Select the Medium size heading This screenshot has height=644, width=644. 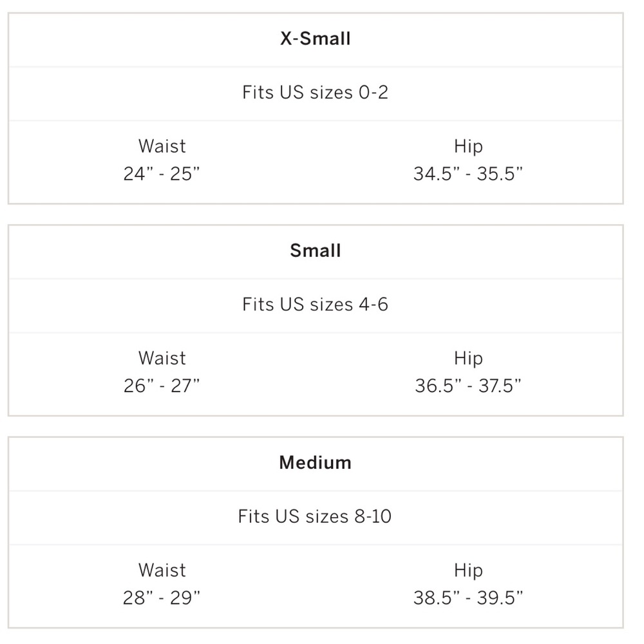pos(316,462)
